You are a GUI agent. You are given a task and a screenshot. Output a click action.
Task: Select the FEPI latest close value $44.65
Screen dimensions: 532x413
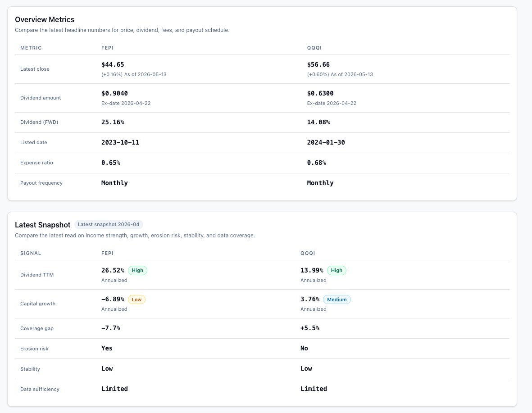113,64
